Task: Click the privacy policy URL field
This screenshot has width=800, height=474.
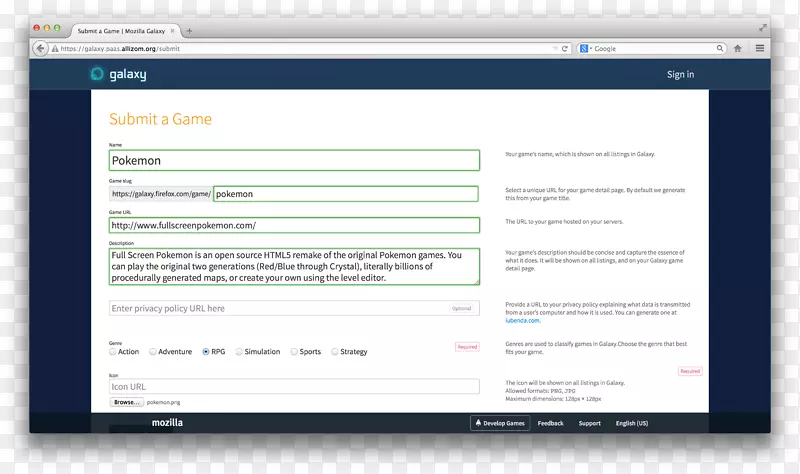Action: point(294,308)
